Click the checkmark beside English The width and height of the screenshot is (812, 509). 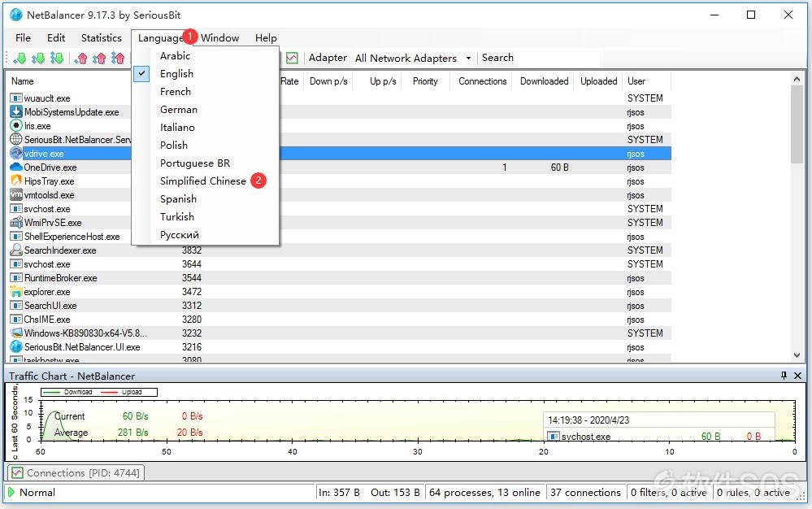click(141, 73)
